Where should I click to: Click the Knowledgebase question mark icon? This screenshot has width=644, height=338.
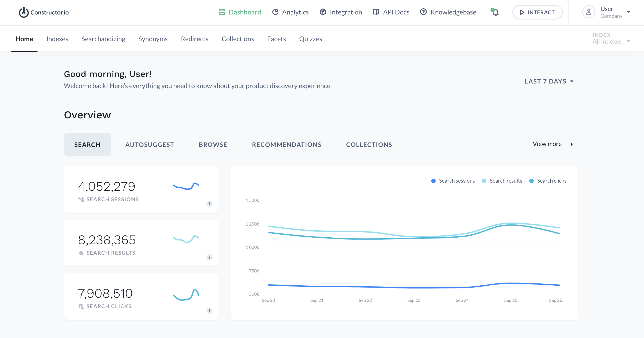(423, 12)
